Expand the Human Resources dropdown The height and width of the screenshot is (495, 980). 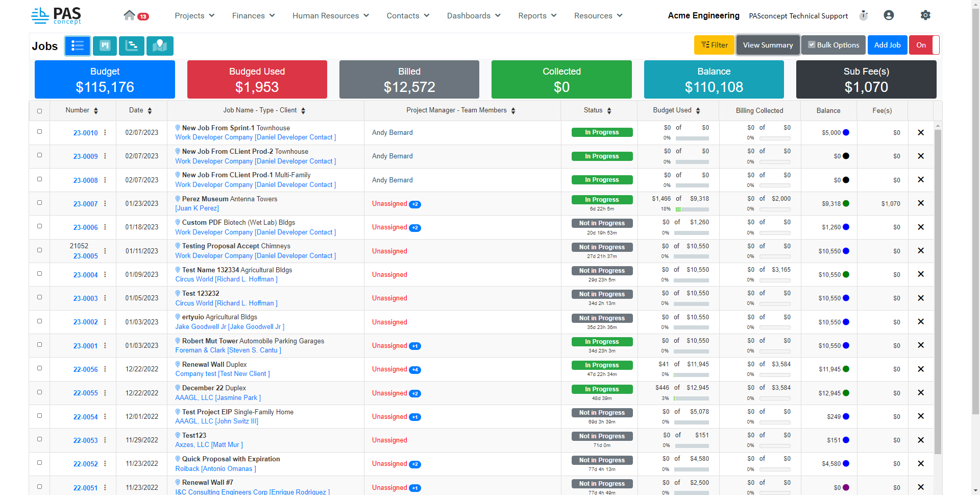[330, 16]
